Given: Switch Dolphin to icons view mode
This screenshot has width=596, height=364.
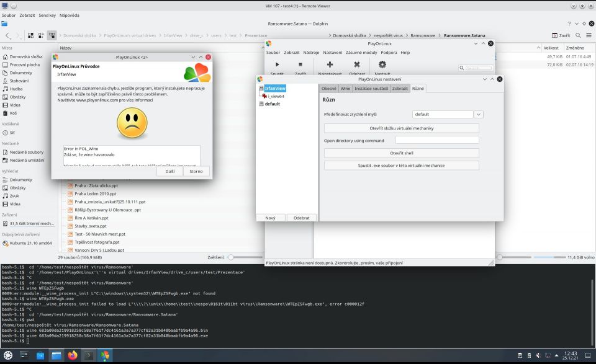Looking at the screenshot, I should coord(31,35).
